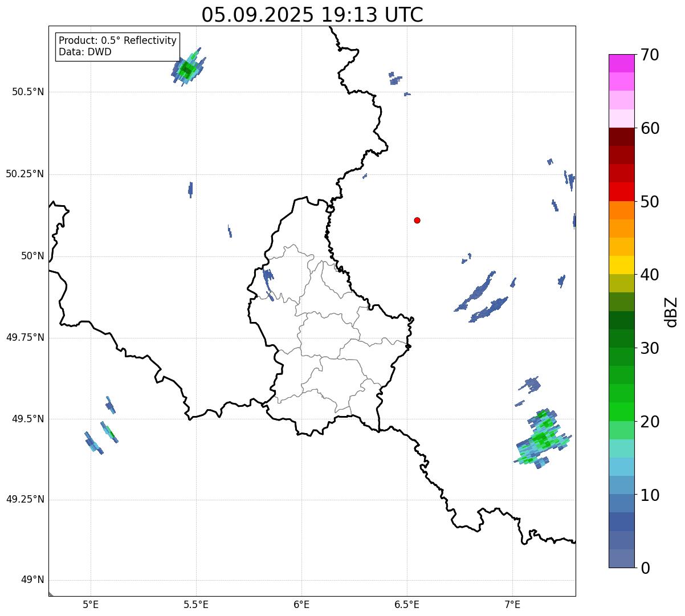Image resolution: width=685 pixels, height=616 pixels.
Task: Click the '5°E' longitude label
Action: pyautogui.click(x=91, y=604)
